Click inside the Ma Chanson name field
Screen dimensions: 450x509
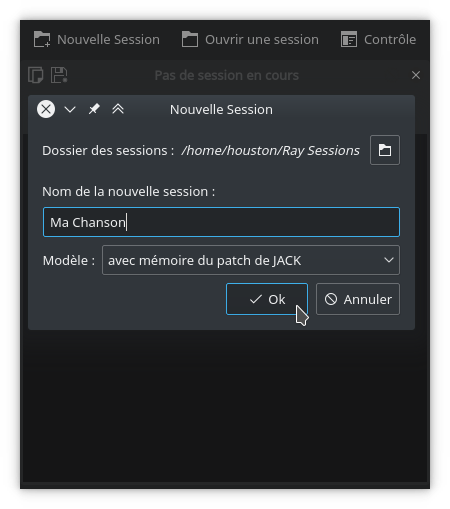pos(221,222)
